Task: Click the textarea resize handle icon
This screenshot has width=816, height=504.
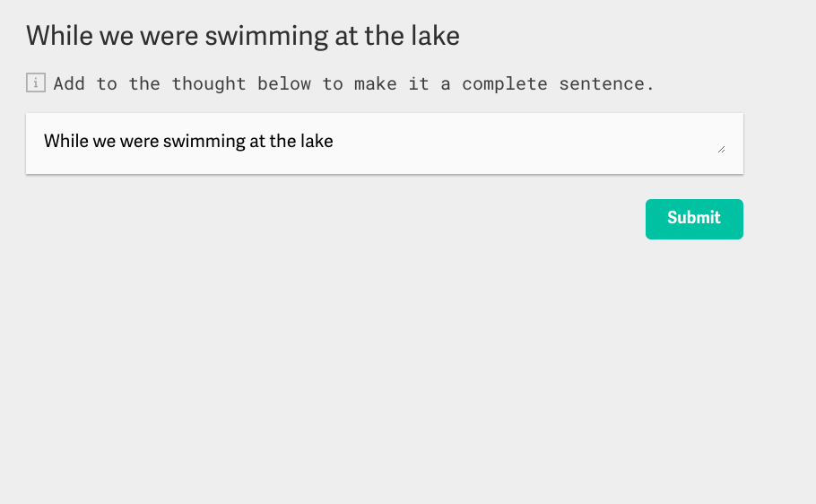Action: click(x=721, y=150)
